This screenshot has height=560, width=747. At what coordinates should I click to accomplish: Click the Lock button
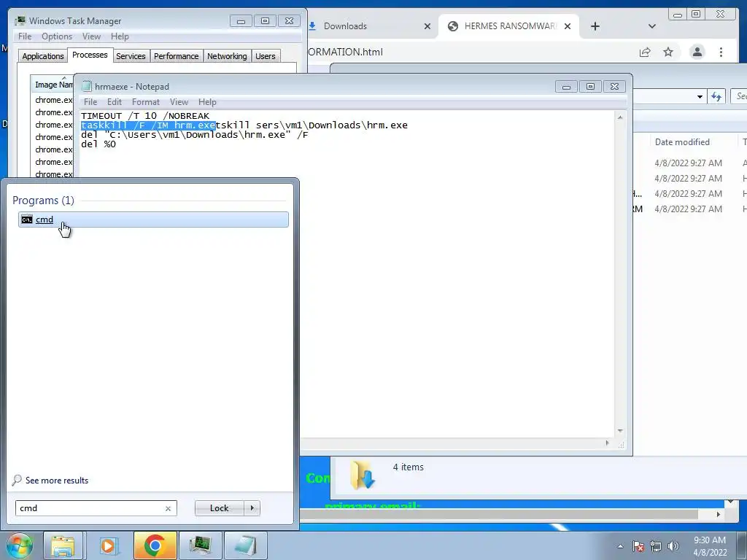219,508
